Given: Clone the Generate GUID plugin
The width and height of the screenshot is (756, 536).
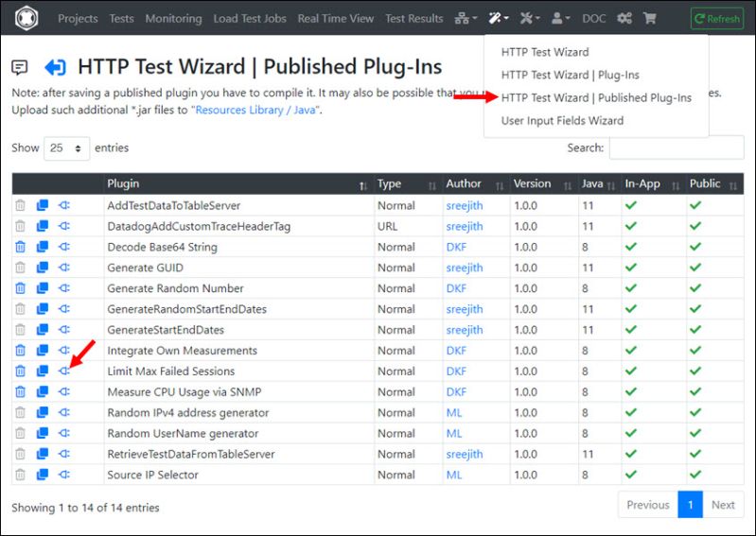Looking at the screenshot, I should click(x=43, y=268).
